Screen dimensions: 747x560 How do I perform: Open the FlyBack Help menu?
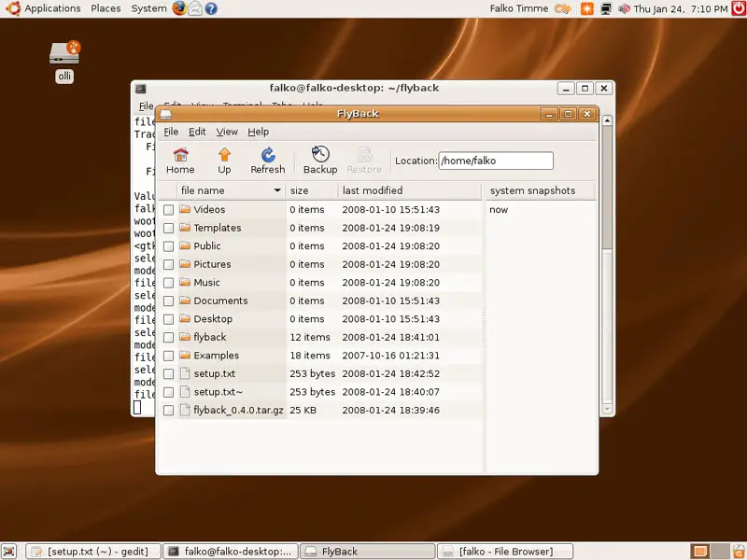tap(259, 132)
